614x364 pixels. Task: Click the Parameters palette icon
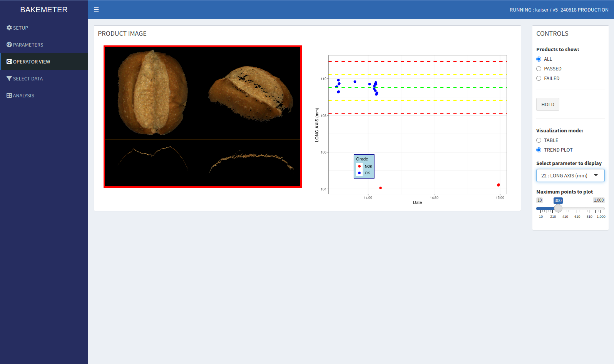pyautogui.click(x=9, y=45)
